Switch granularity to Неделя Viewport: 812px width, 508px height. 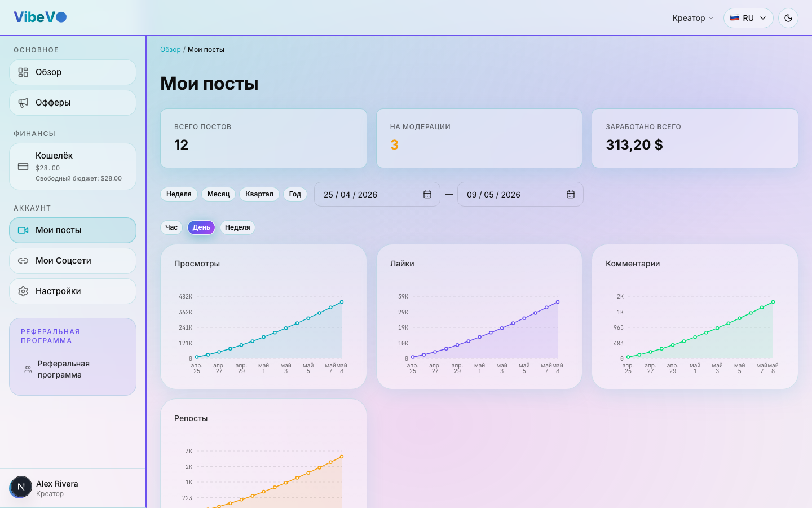tap(237, 227)
